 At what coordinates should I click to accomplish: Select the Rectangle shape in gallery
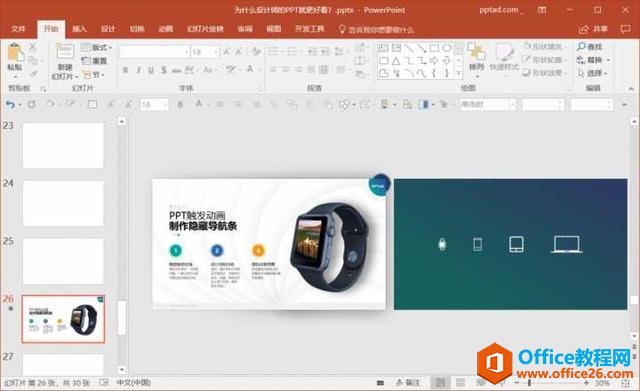(434, 48)
